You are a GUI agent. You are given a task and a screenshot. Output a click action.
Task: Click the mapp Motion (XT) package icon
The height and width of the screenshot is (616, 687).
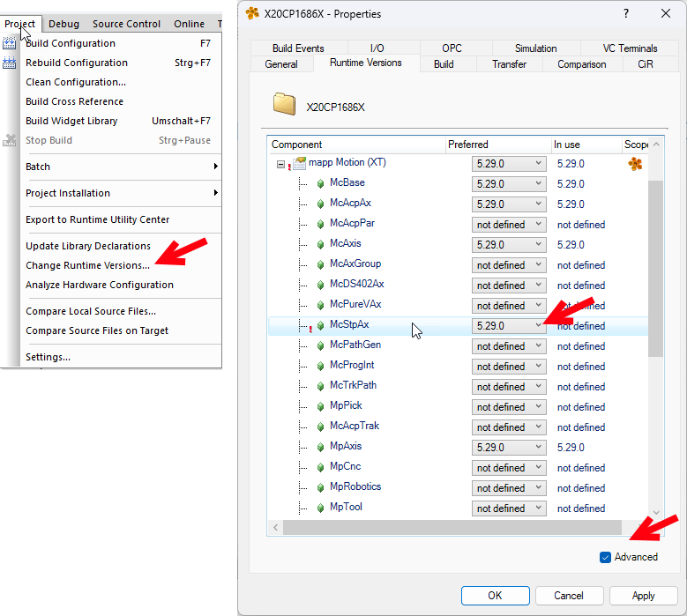[x=300, y=163]
